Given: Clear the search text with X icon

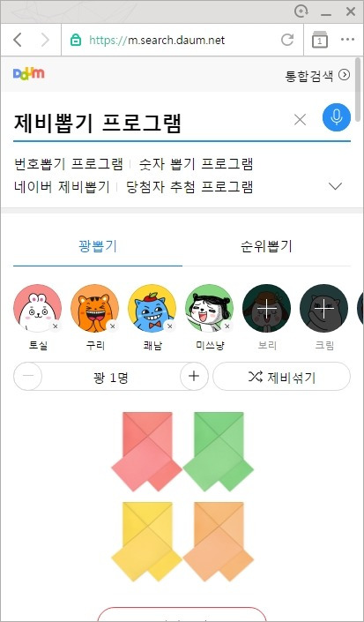Looking at the screenshot, I should click(301, 119).
